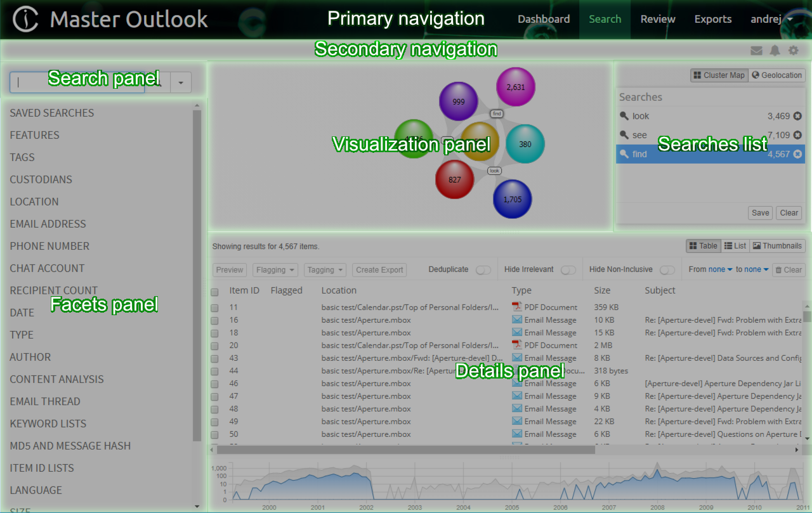The image size is (812, 513).
Task: Expand the search box options dropdown arrow
Action: pyautogui.click(x=181, y=82)
